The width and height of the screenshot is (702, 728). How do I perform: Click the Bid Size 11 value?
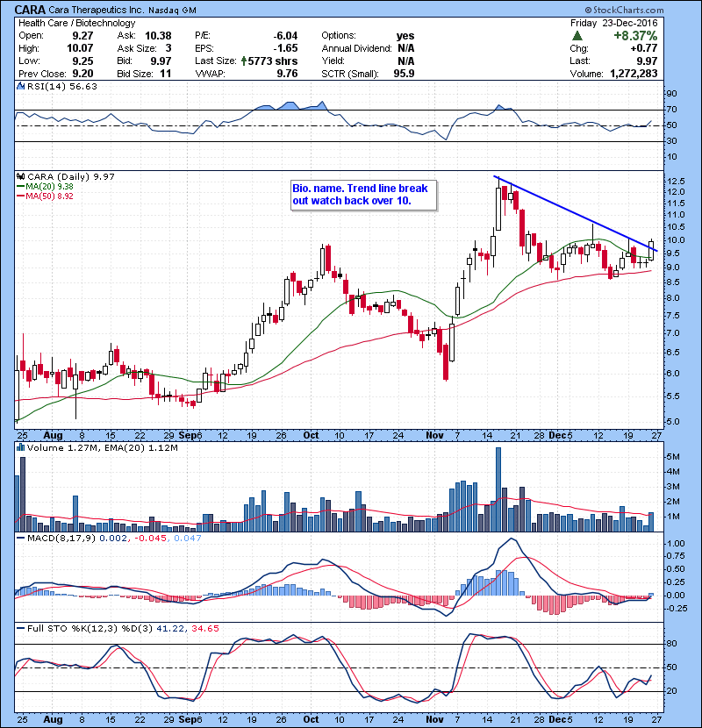166,74
